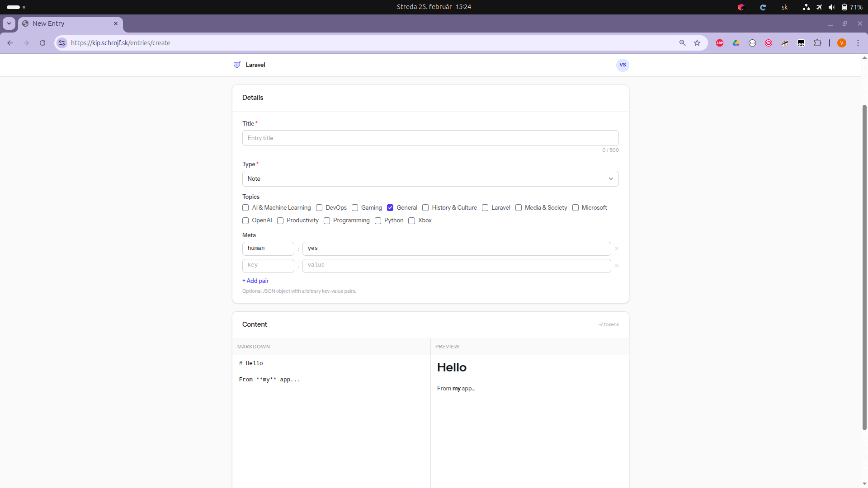Screen dimensions: 868x488
Task: Open the browser zoom control
Action: (x=683, y=43)
